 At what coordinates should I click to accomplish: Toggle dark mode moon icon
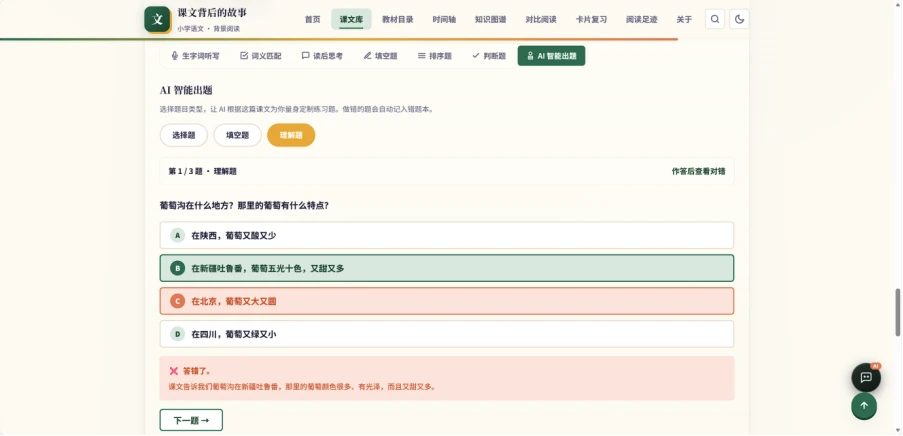point(739,19)
